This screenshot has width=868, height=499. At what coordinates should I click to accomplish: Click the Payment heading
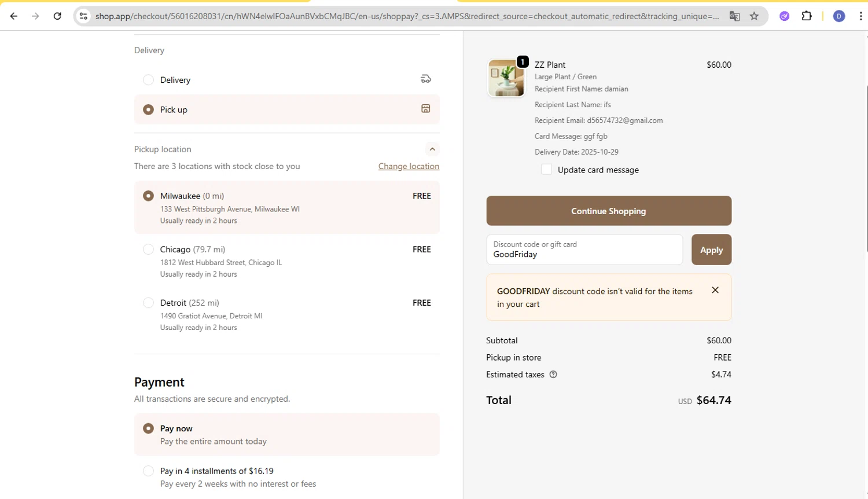[x=159, y=382]
